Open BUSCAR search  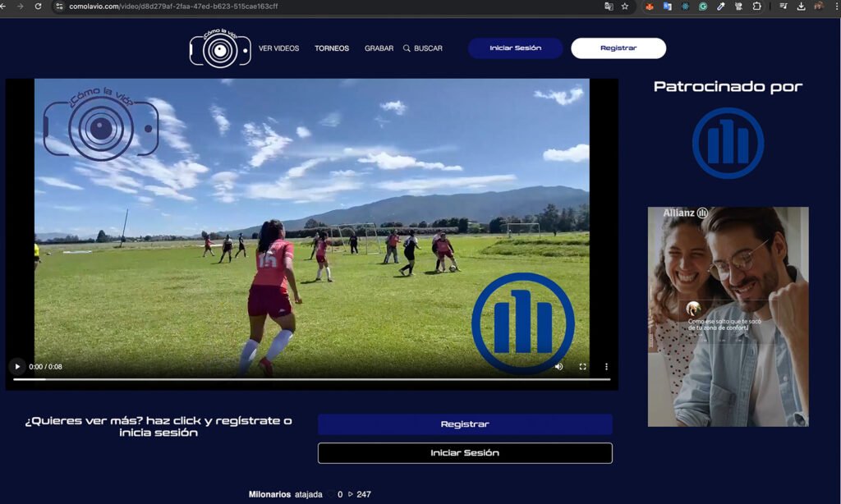(428, 48)
